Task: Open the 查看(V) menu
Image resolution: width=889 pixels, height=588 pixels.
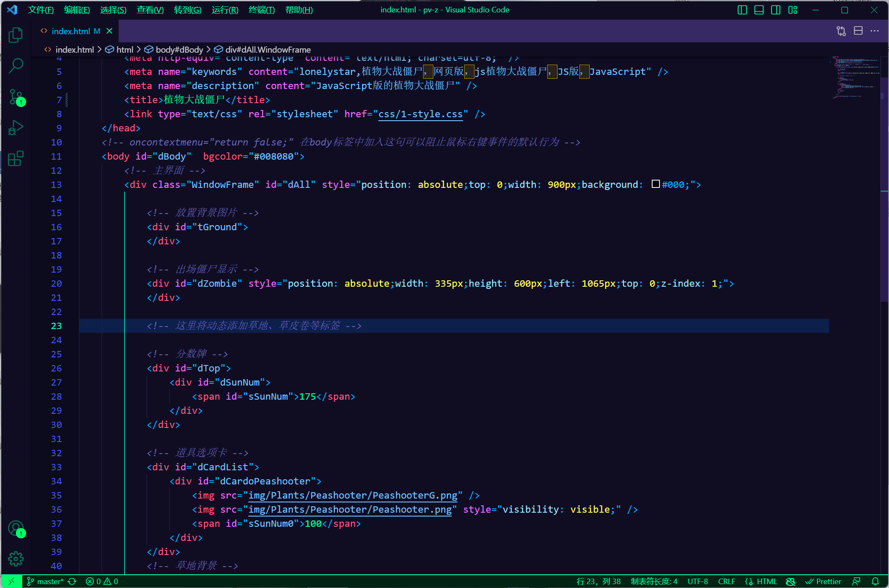Action: (150, 10)
